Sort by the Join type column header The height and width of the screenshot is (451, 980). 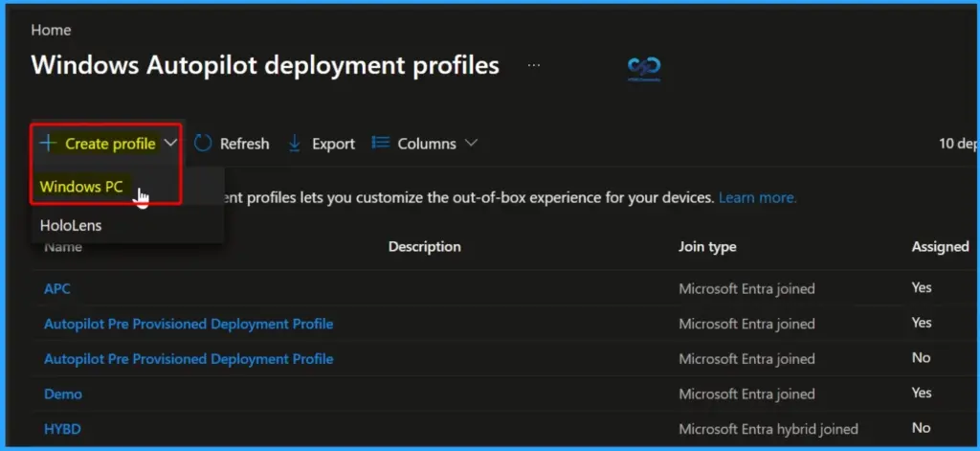point(707,247)
